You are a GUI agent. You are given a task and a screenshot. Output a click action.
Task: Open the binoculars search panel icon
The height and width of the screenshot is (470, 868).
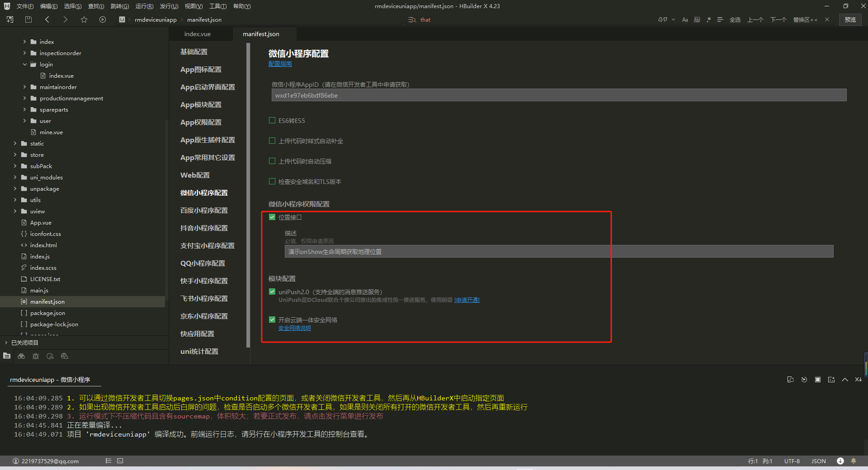click(x=21, y=356)
